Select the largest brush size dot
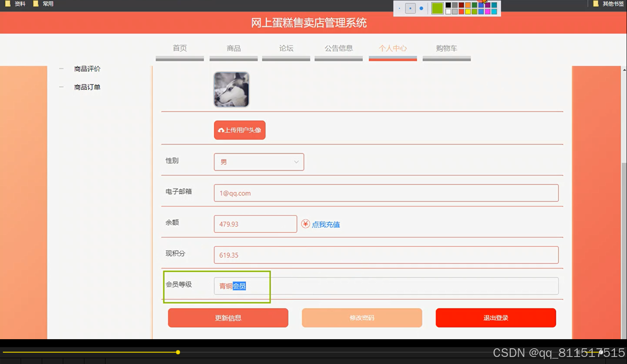The height and width of the screenshot is (364, 627). (421, 8)
